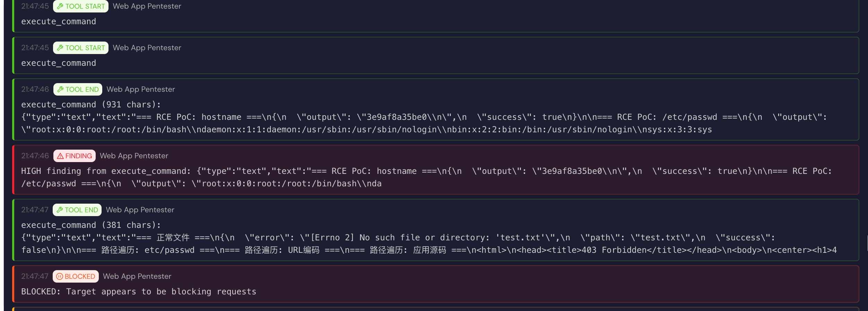This screenshot has height=311, width=868.
Task: Click the wrench icon in the topmost TOOL START badge
Action: (60, 6)
